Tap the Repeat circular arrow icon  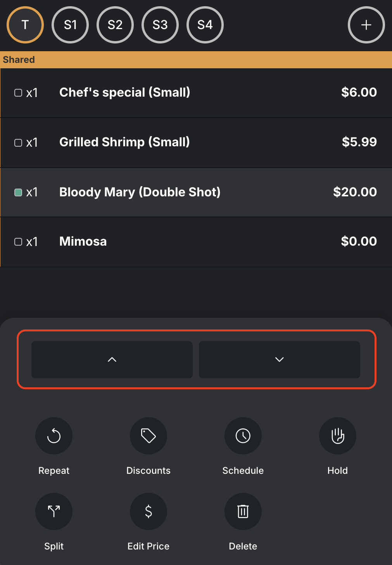coord(54,436)
